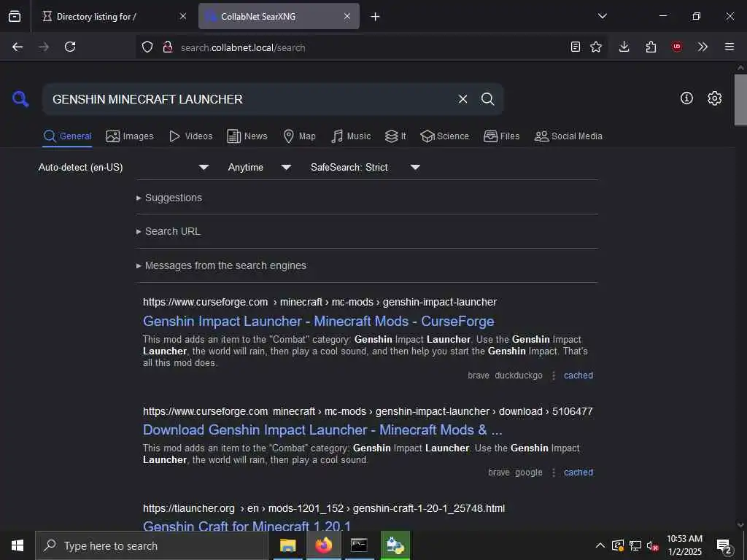The image size is (747, 560).
Task: Click the muted volume tray icon
Action: pyautogui.click(x=653, y=545)
